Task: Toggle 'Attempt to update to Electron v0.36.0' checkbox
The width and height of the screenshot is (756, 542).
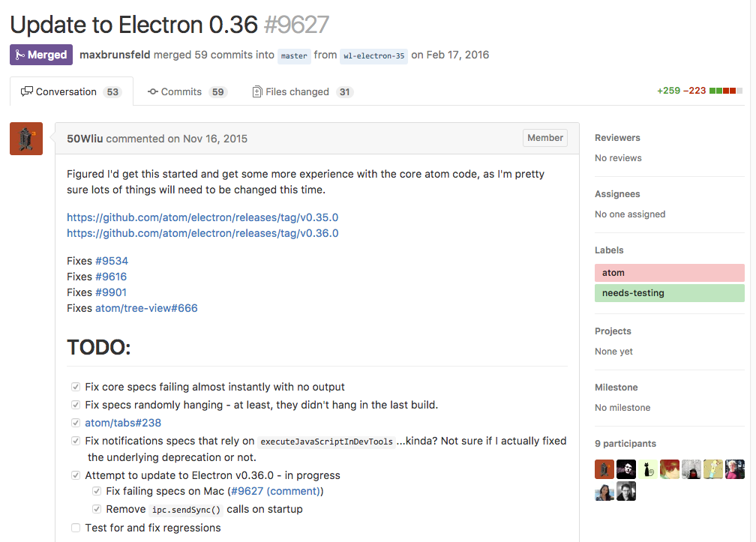Action: coord(76,475)
